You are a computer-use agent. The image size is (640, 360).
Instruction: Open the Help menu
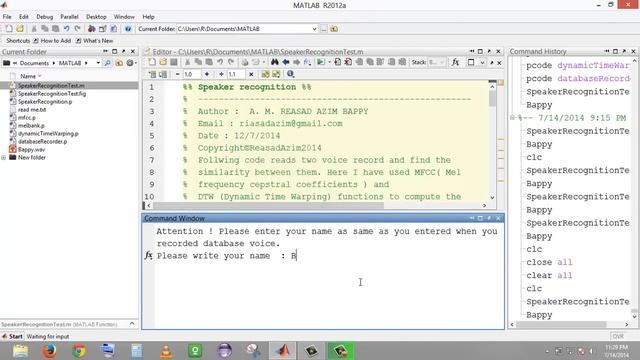[x=148, y=17]
